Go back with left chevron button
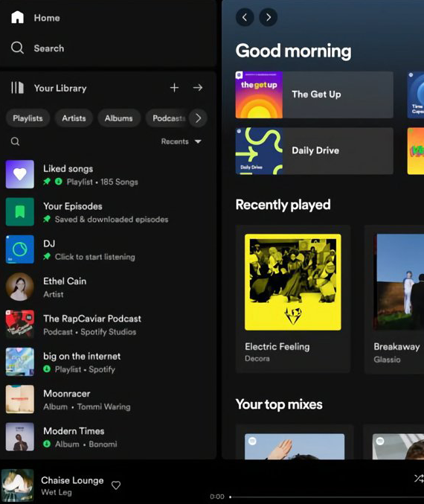Image resolution: width=424 pixels, height=504 pixels. (x=245, y=17)
